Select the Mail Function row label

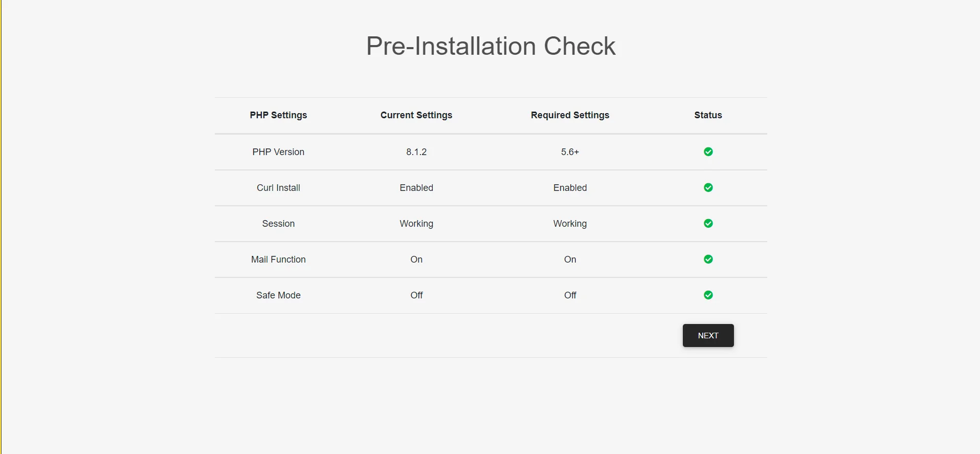coord(278,260)
